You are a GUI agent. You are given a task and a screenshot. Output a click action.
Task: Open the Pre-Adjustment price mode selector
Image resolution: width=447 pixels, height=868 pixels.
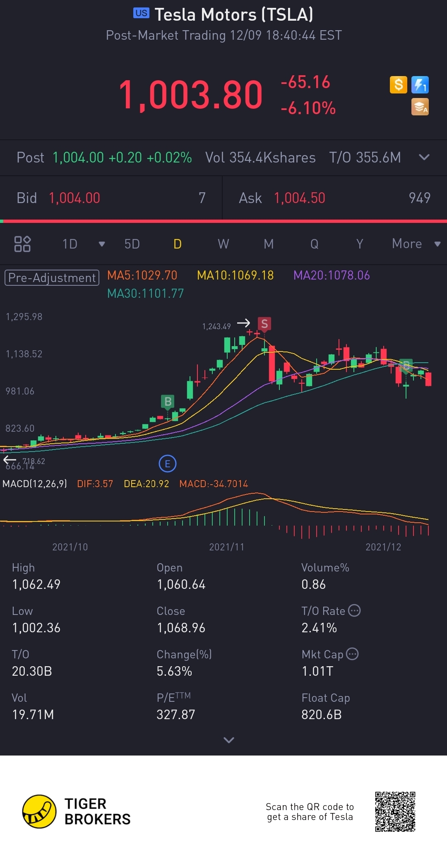click(x=52, y=277)
